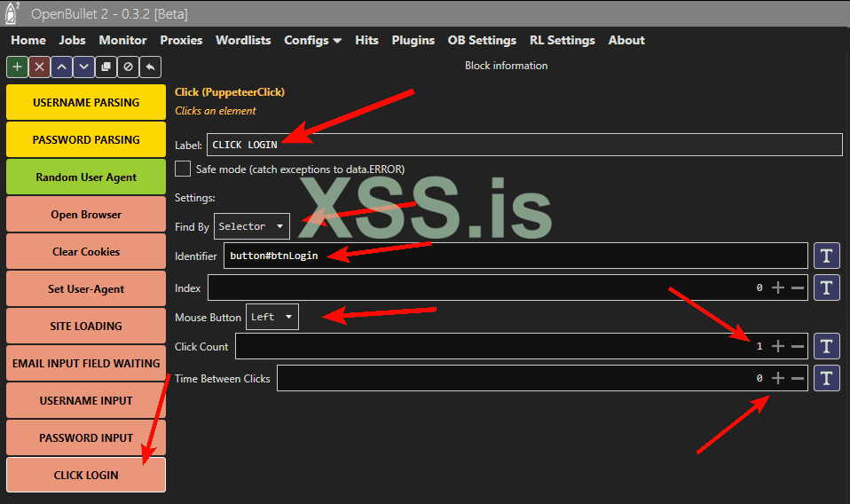The width and height of the screenshot is (850, 504).
Task: Click the Label input field
Action: (x=524, y=145)
